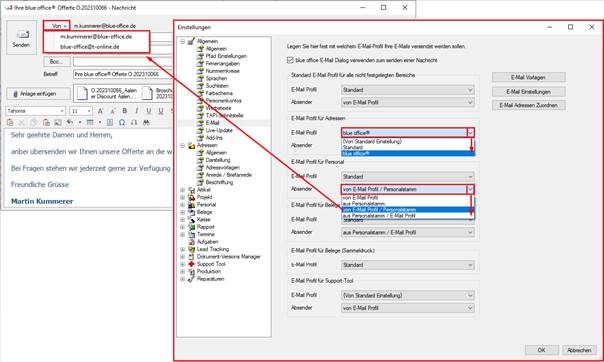Expand the Lead Tracking tree node
The width and height of the screenshot is (604, 362).
pyautogui.click(x=183, y=249)
